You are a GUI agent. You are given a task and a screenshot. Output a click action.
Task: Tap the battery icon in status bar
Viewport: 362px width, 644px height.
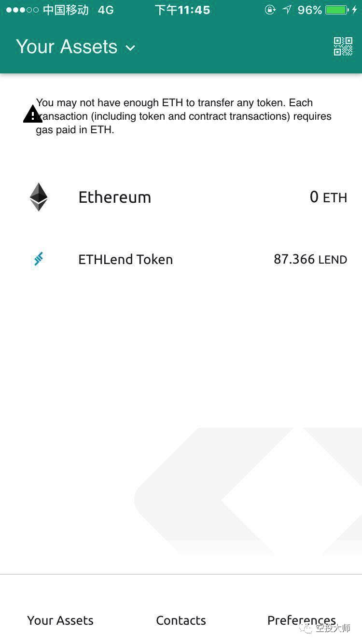coord(337,10)
